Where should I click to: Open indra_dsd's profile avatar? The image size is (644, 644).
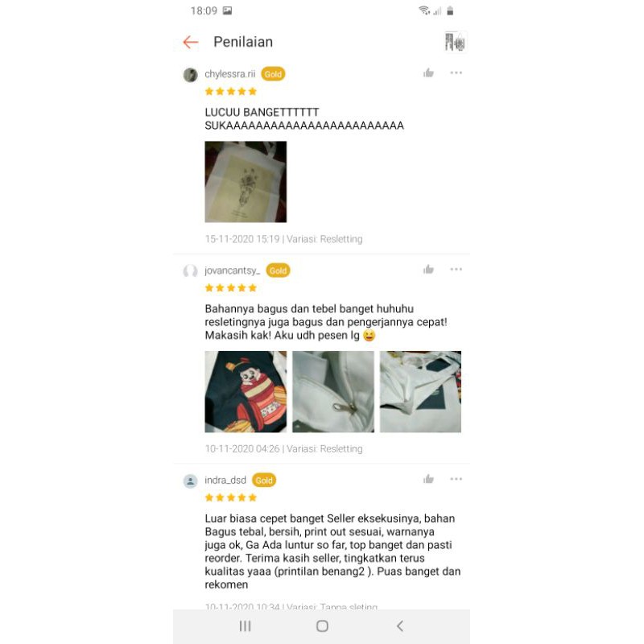(191, 481)
